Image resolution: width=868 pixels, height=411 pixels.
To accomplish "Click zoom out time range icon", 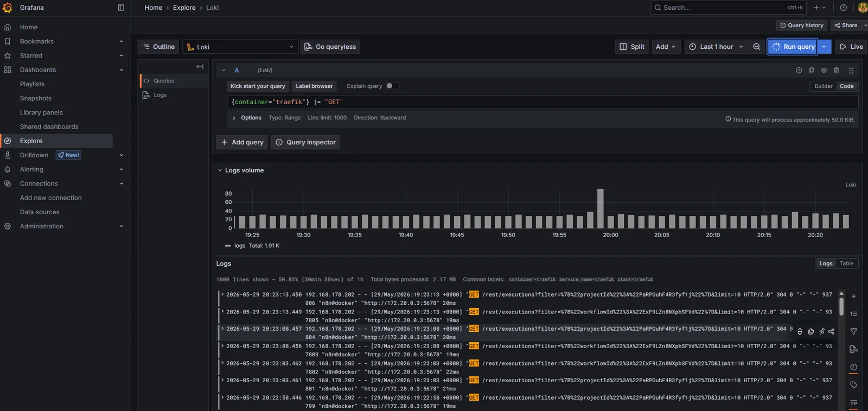I will click(756, 47).
